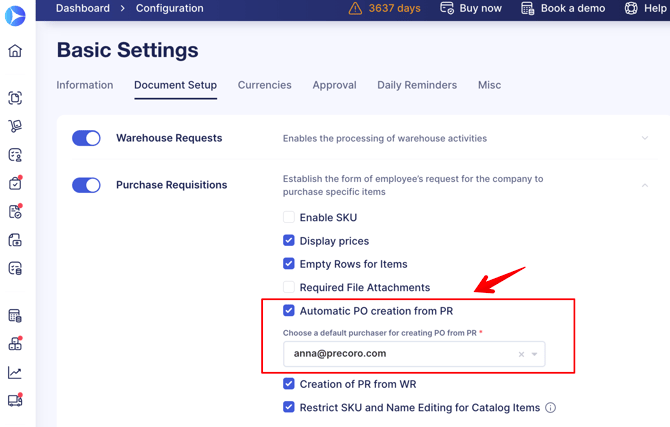This screenshot has height=427, width=670.
Task: Open the Approval tab
Action: [335, 85]
